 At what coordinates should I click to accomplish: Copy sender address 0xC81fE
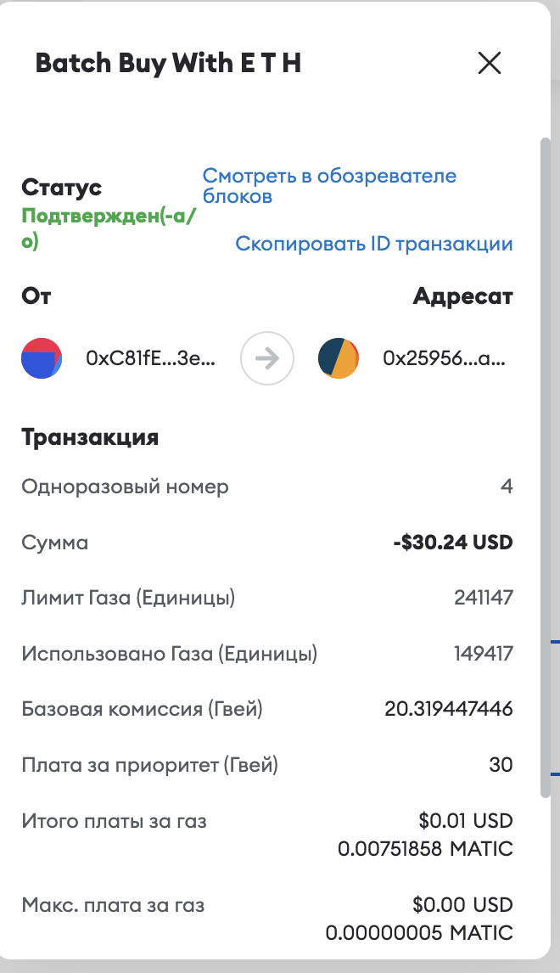151,358
